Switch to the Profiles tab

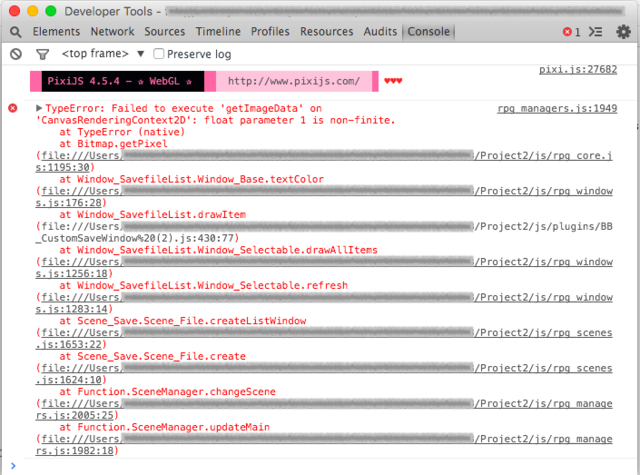(270, 31)
